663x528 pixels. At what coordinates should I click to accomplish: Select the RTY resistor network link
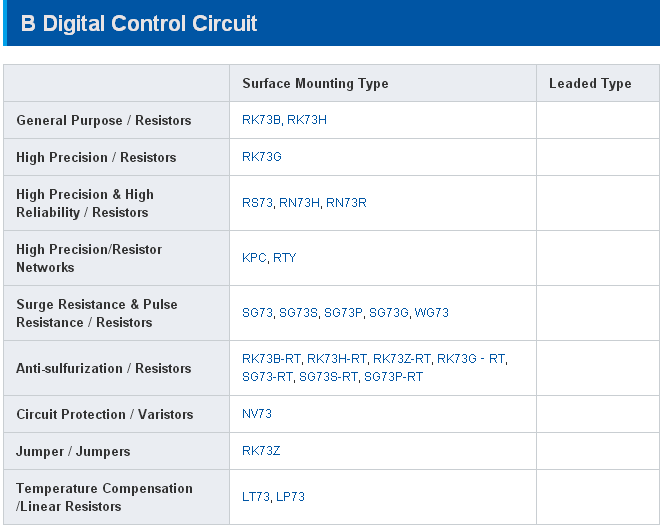[285, 258]
